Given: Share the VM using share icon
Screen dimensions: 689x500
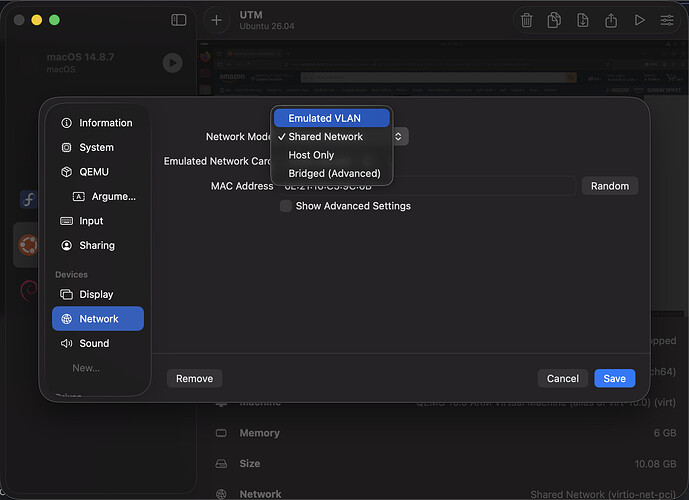Looking at the screenshot, I should [611, 20].
